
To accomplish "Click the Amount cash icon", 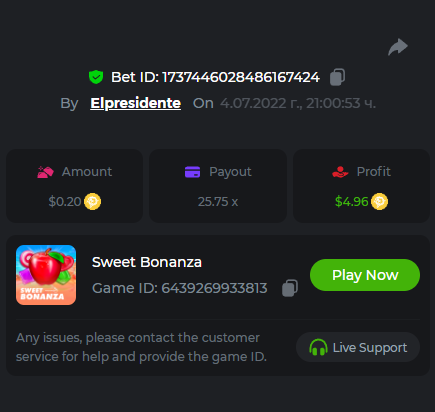I will point(45,172).
